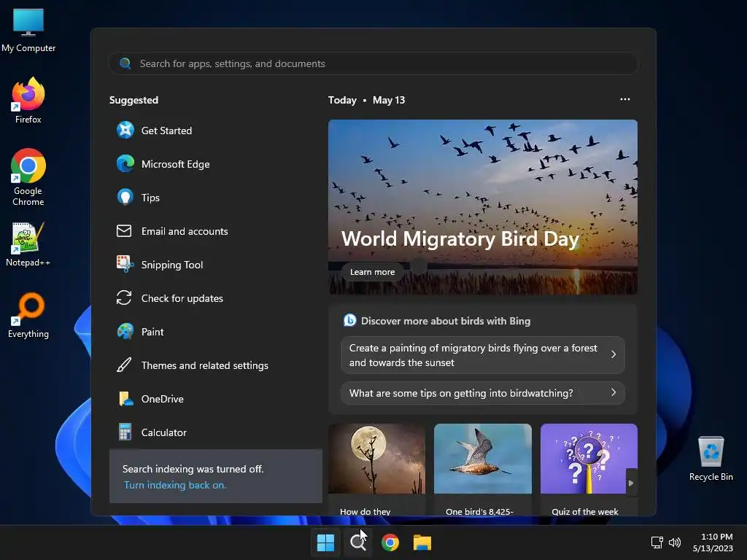This screenshot has width=747, height=560.
Task: Click Turn indexing back on link
Action: (x=175, y=485)
